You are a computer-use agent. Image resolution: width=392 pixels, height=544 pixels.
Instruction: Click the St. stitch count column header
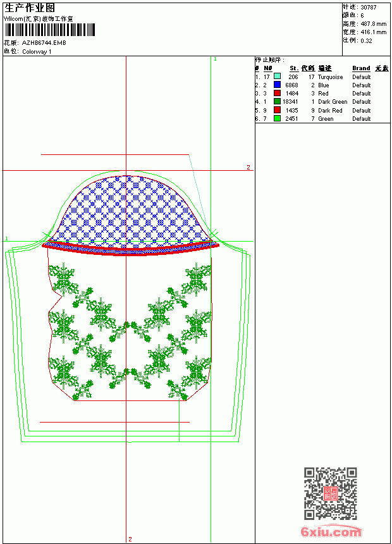click(294, 68)
